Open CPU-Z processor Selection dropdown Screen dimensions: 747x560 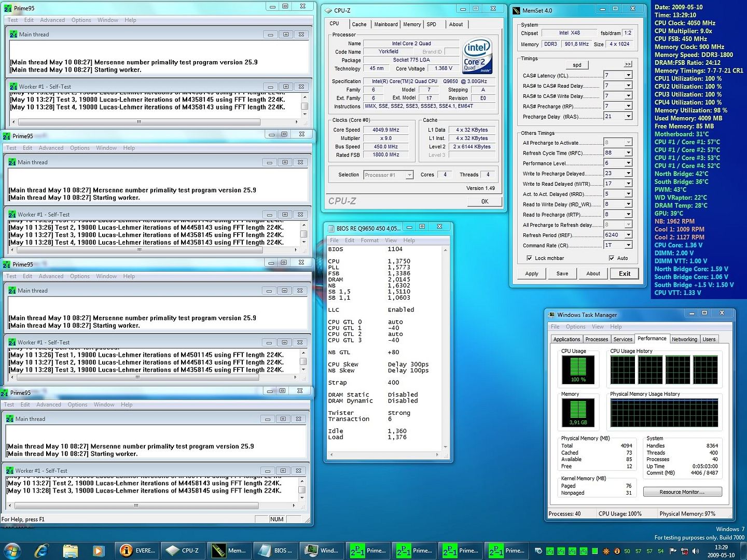[409, 175]
